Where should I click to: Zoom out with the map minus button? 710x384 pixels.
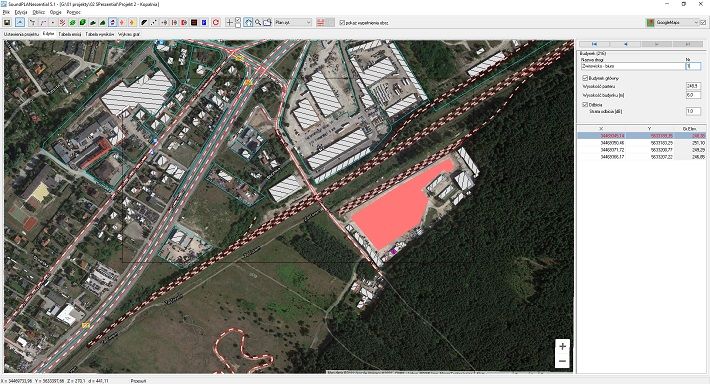(562, 361)
